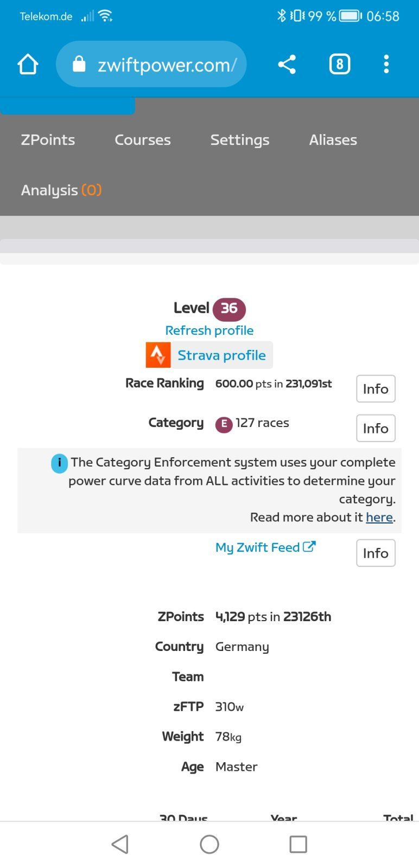Switch to the Courses tab
419x868 pixels.
(143, 140)
